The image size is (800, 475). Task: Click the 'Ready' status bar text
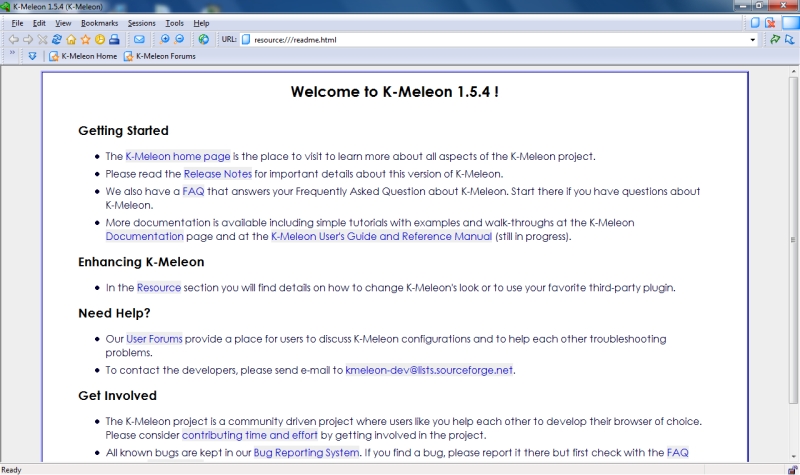click(11, 470)
